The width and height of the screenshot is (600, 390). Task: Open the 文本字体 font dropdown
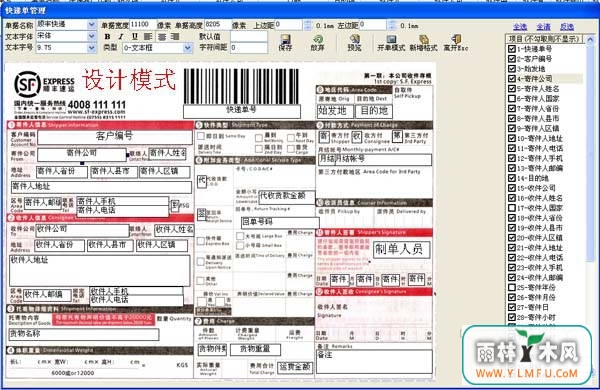(91, 36)
